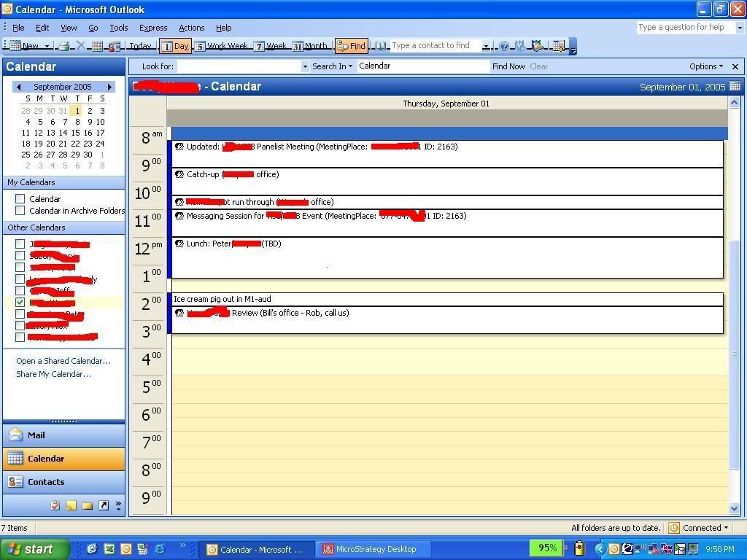Open Folder List icon in navigation pane
Viewport: 747px width, 560px height.
pos(88,505)
